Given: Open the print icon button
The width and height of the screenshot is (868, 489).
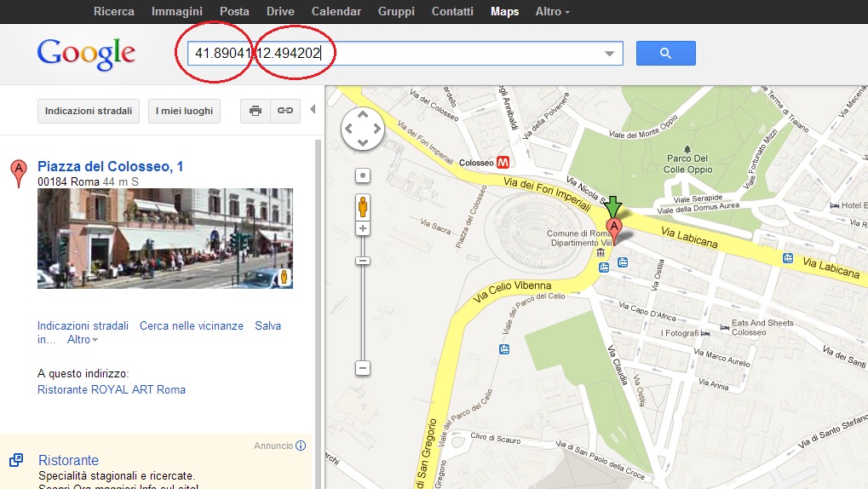Looking at the screenshot, I should [x=256, y=111].
